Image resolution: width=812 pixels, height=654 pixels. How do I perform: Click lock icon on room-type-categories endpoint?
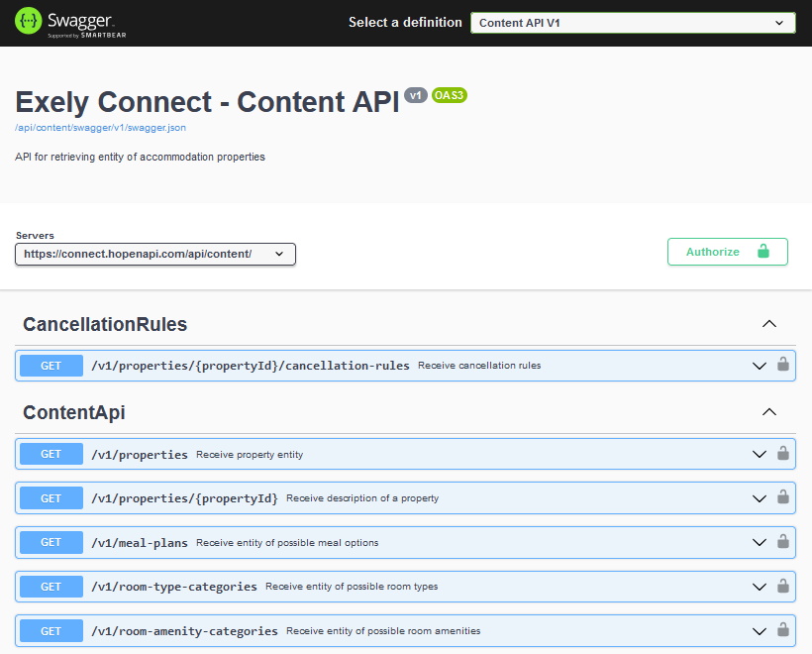click(x=783, y=586)
